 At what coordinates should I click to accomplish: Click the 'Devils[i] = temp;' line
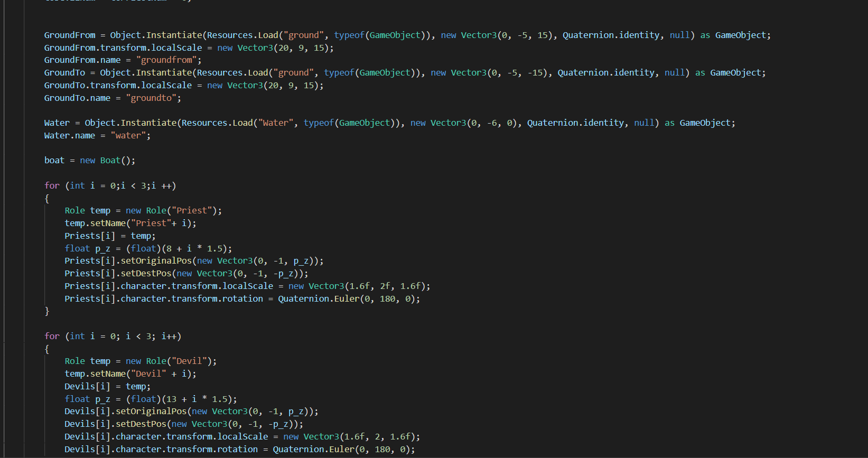coord(108,387)
